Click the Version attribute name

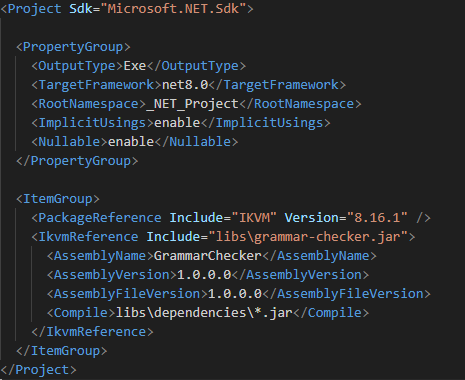tap(312, 218)
